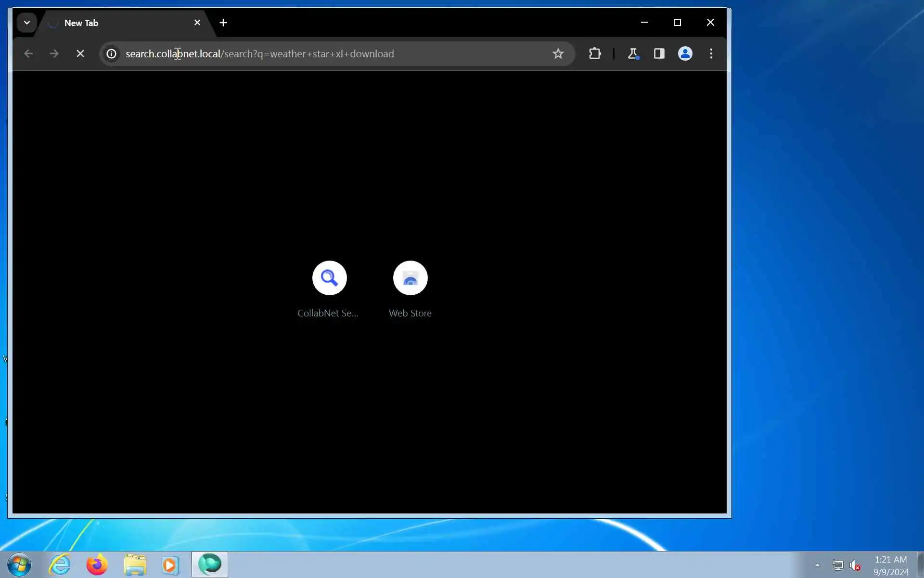
Task: Click the back navigation arrow
Action: (28, 54)
